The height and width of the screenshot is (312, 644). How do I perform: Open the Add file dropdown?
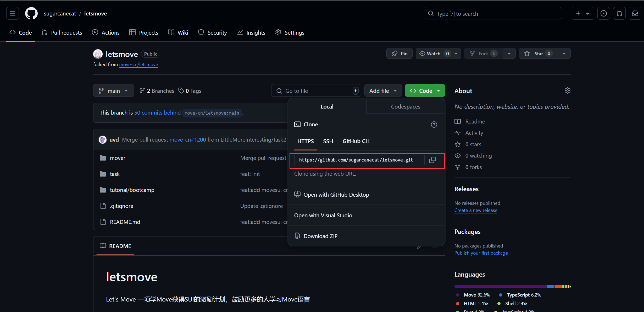coord(383,91)
